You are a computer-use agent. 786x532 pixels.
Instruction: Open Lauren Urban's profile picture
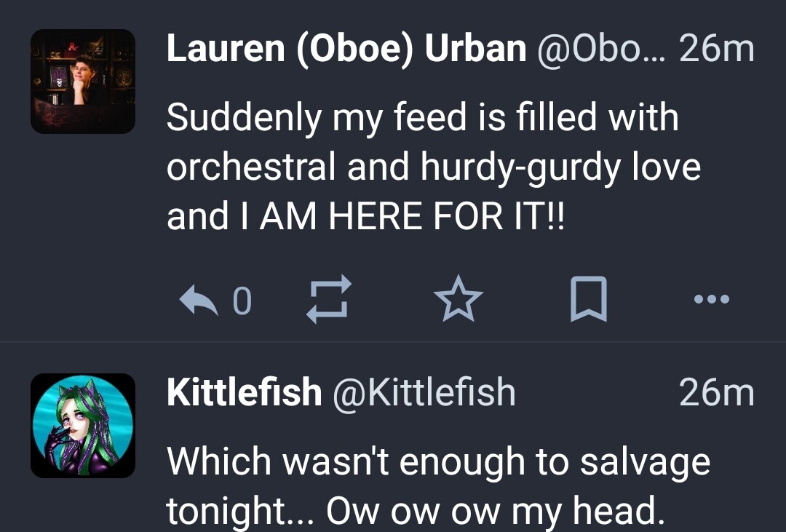(x=83, y=82)
